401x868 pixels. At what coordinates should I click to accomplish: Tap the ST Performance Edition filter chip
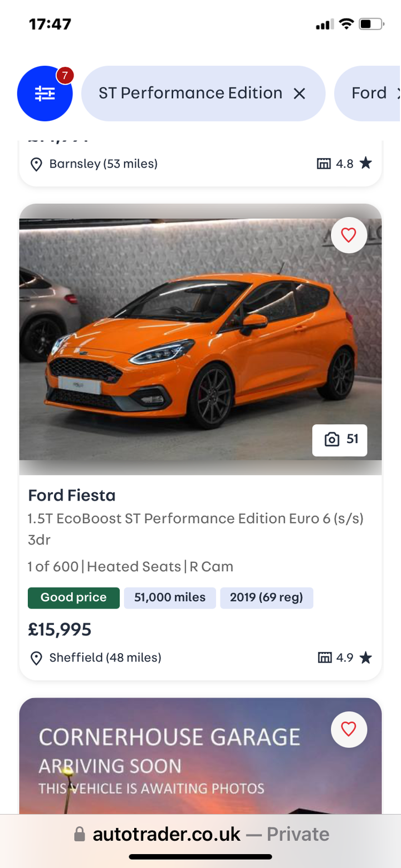(190, 93)
